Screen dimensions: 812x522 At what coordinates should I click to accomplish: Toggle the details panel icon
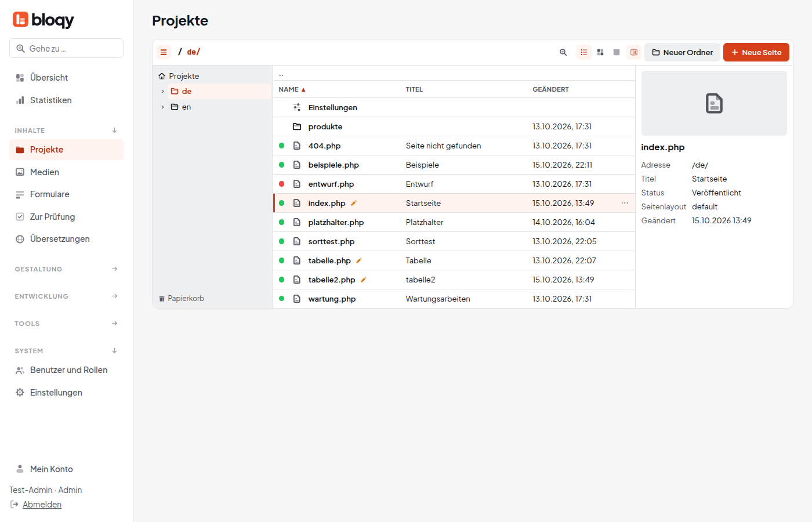pos(634,52)
